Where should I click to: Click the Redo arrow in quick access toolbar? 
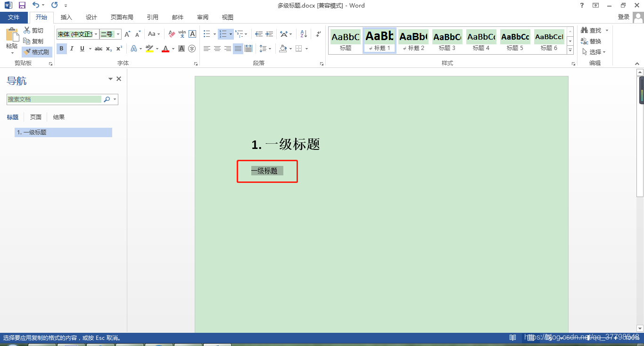coord(54,5)
